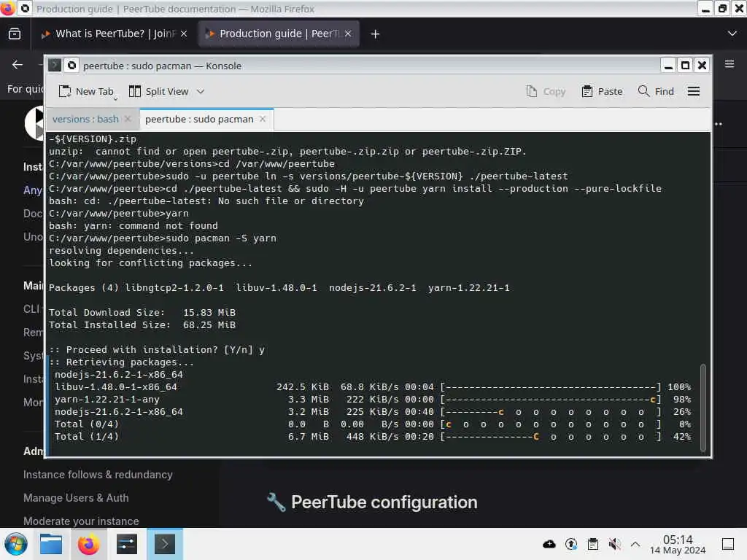Click Firefox back navigation arrow

coord(18,65)
